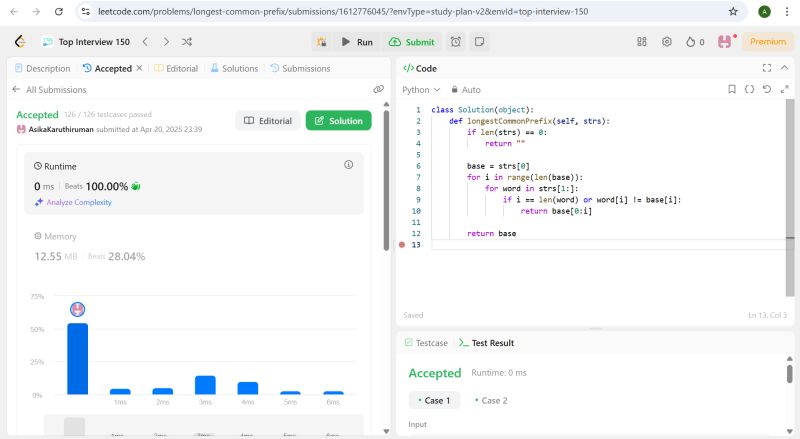The image size is (800, 439).
Task: Click the submissions panel vertical scrollbar
Action: coord(386,180)
